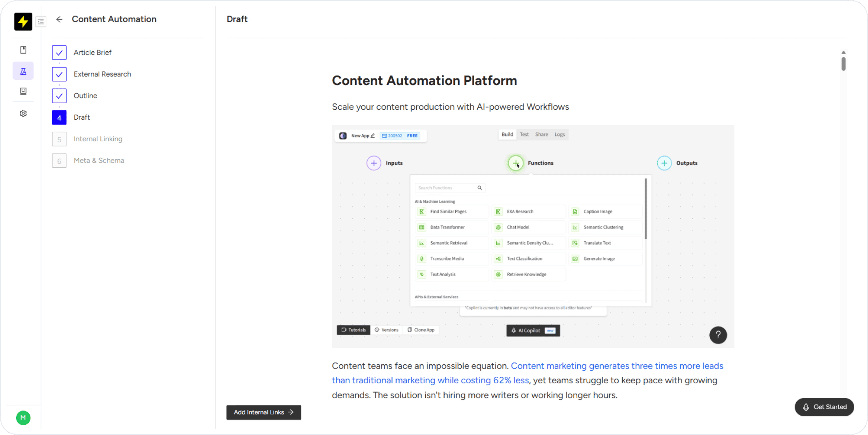Click the Add Internal Links button
The height and width of the screenshot is (435, 868).
click(x=264, y=412)
